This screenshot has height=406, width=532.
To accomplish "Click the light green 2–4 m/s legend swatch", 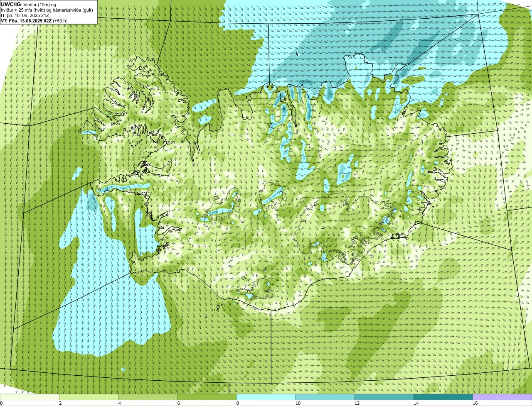I will coord(89,397).
